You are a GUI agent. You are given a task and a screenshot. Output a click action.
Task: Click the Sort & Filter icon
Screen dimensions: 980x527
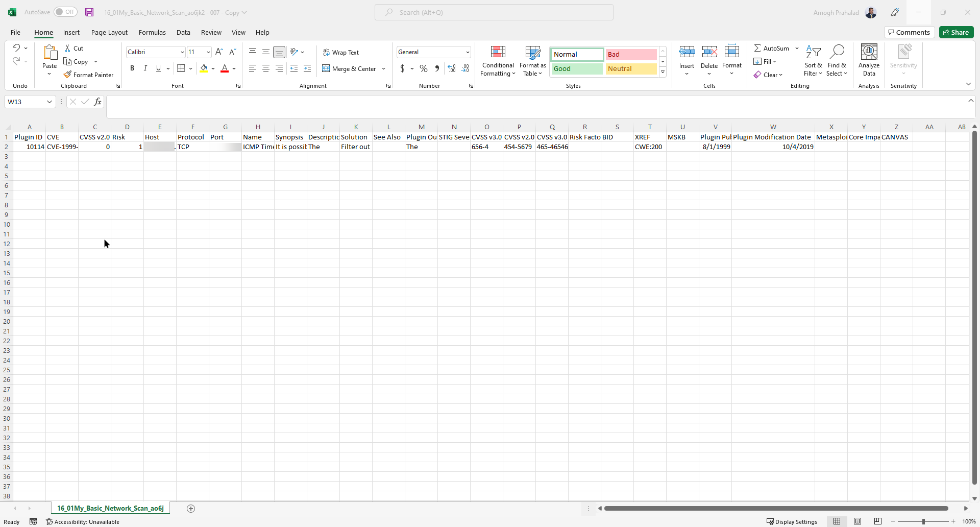(x=813, y=60)
